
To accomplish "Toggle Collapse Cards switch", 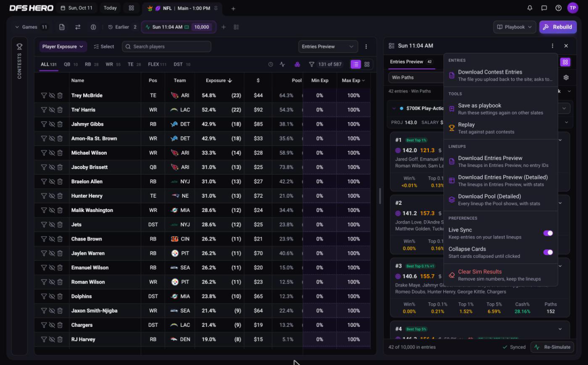I will tap(548, 252).
